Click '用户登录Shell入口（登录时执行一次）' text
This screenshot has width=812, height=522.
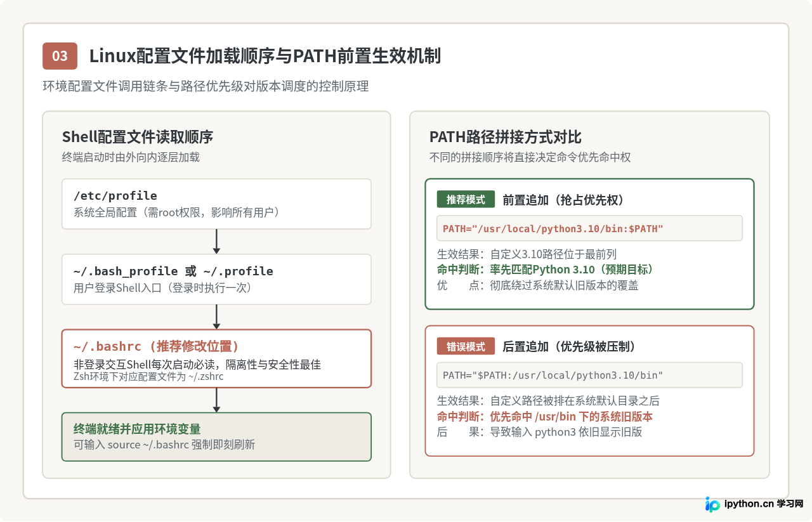(x=163, y=288)
